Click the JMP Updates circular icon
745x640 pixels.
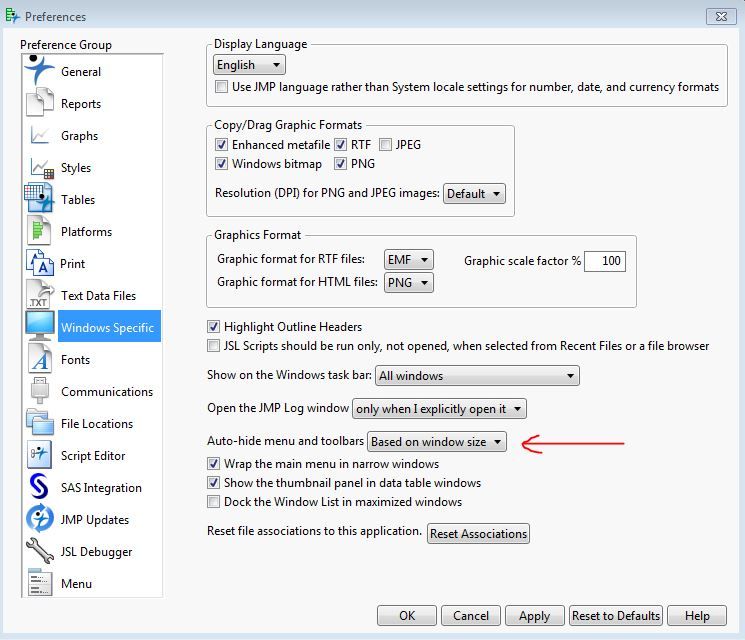click(40, 518)
